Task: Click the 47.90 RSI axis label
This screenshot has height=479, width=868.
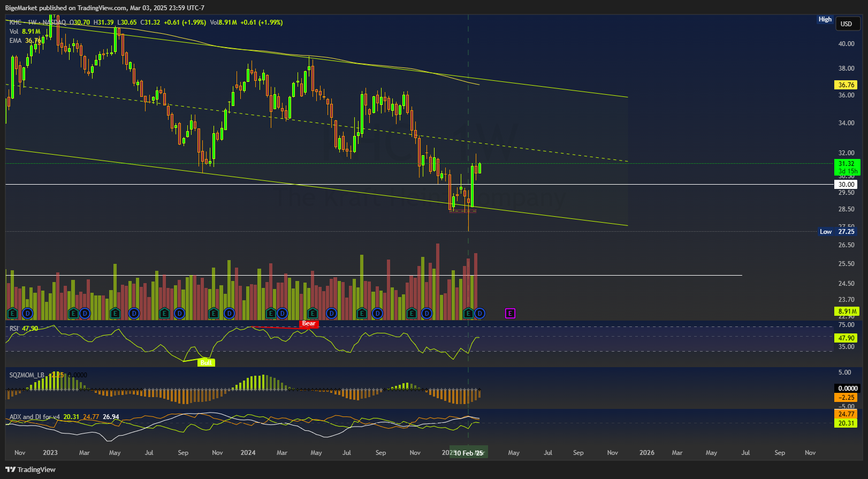Action: 846,338
